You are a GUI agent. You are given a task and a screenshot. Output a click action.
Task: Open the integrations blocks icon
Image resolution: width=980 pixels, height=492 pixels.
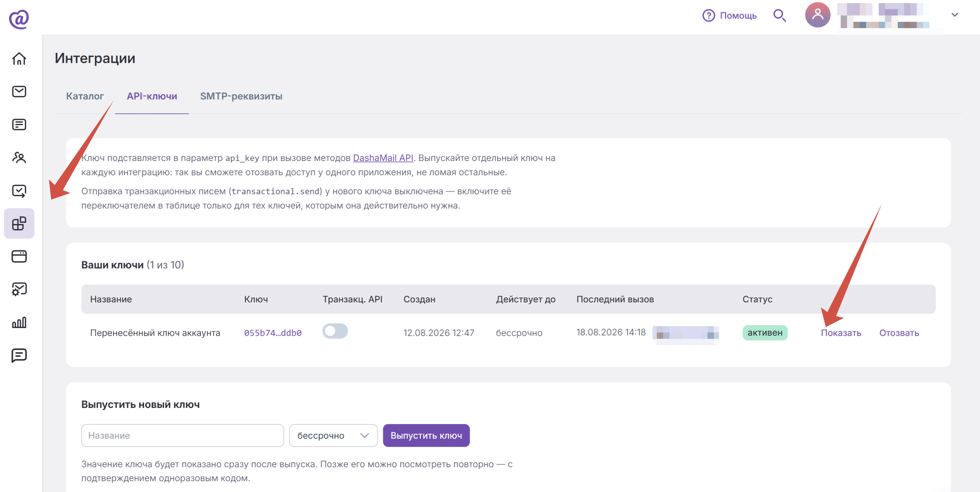(19, 223)
